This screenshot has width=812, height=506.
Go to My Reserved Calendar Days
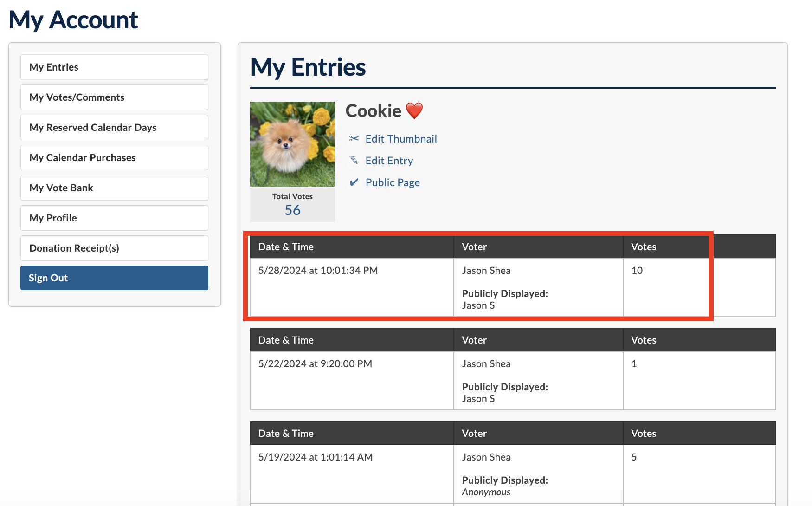[114, 128]
